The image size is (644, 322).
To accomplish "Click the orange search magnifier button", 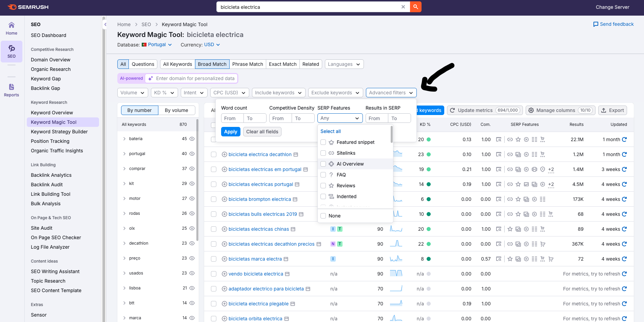I will pyautogui.click(x=415, y=7).
